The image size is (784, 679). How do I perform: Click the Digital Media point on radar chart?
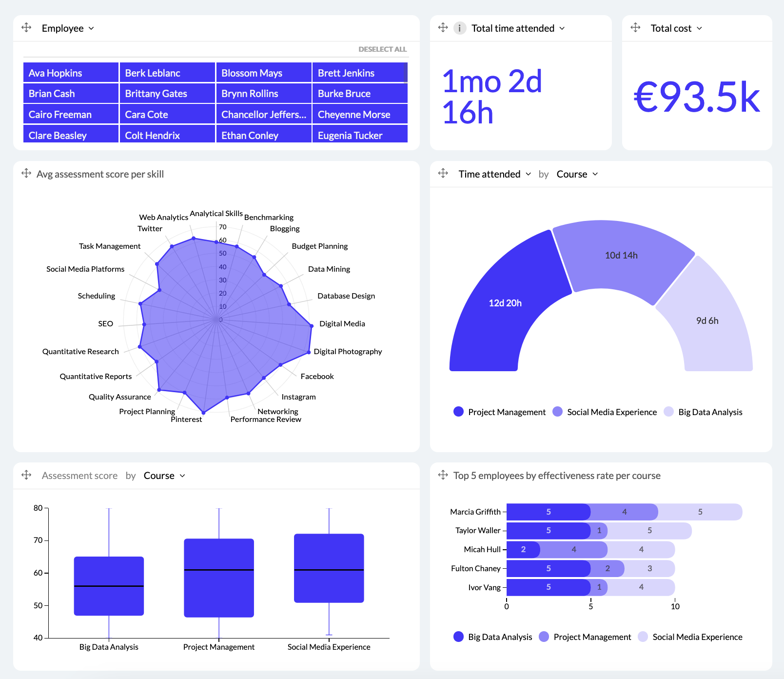pyautogui.click(x=312, y=325)
